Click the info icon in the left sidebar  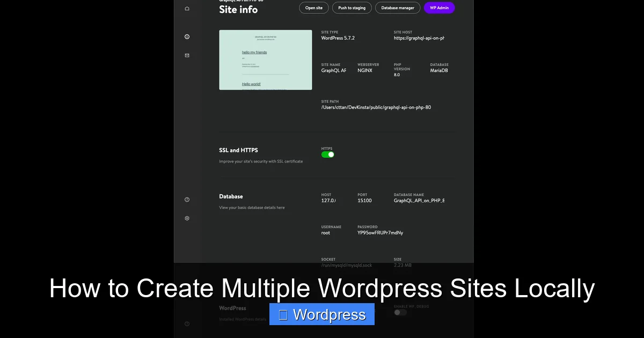(187, 36)
